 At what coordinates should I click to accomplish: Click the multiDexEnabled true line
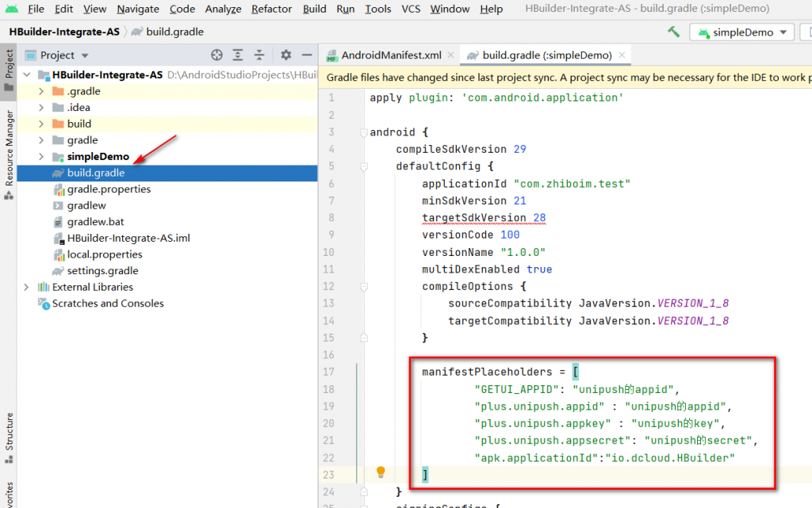click(487, 269)
